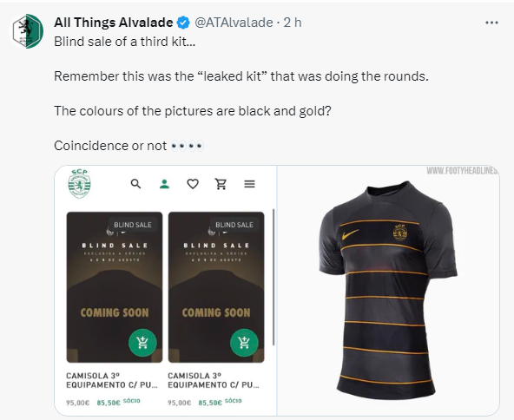Screen dimensions: 514x420
Task: Add first blind sale shirt to cart
Action: [x=142, y=343]
